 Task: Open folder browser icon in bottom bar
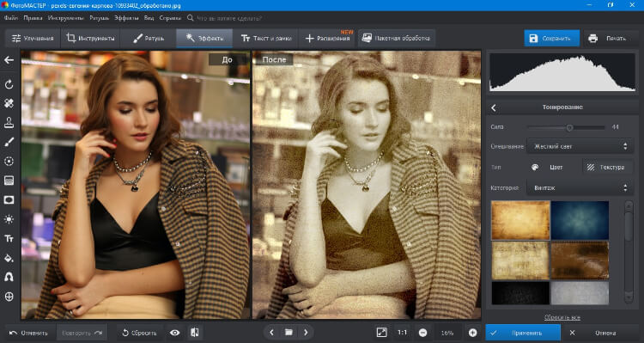coord(289,333)
